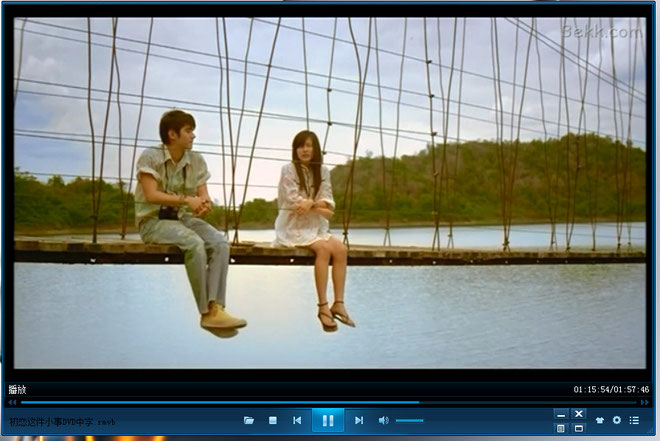Seek along the playback progress bar
Image resolution: width=660 pixels, height=441 pixels.
[328, 402]
